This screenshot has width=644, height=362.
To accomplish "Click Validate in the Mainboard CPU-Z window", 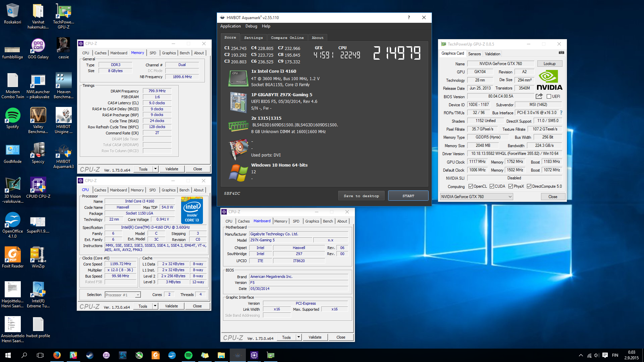I will pos(315,337).
